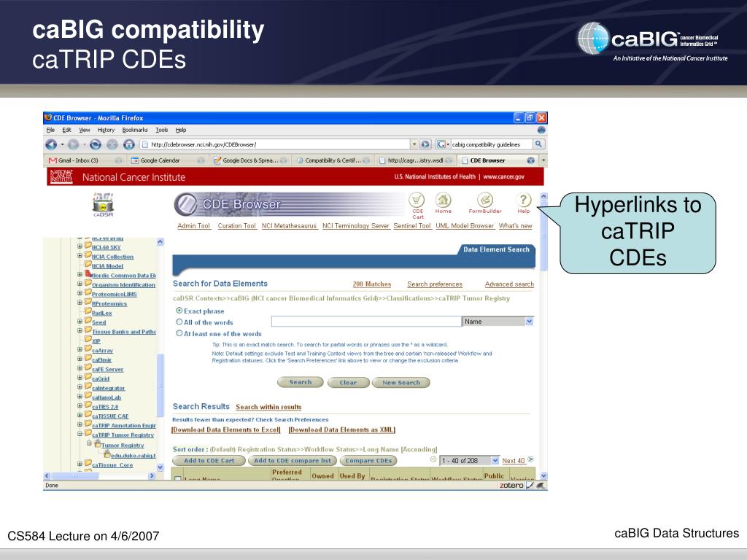Open the FormBuilder icon
The height and width of the screenshot is (560, 747).
(x=485, y=200)
